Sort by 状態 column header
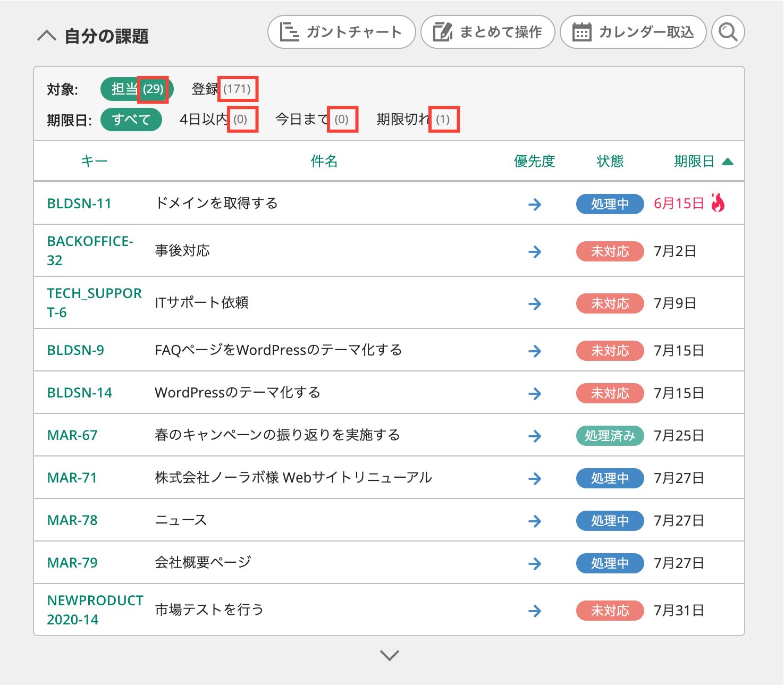Screen dimensions: 784x685 [x=610, y=161]
